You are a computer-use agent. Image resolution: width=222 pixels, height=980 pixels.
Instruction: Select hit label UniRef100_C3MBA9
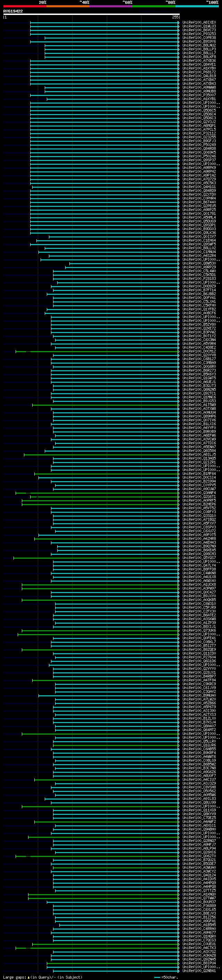[199, 363]
